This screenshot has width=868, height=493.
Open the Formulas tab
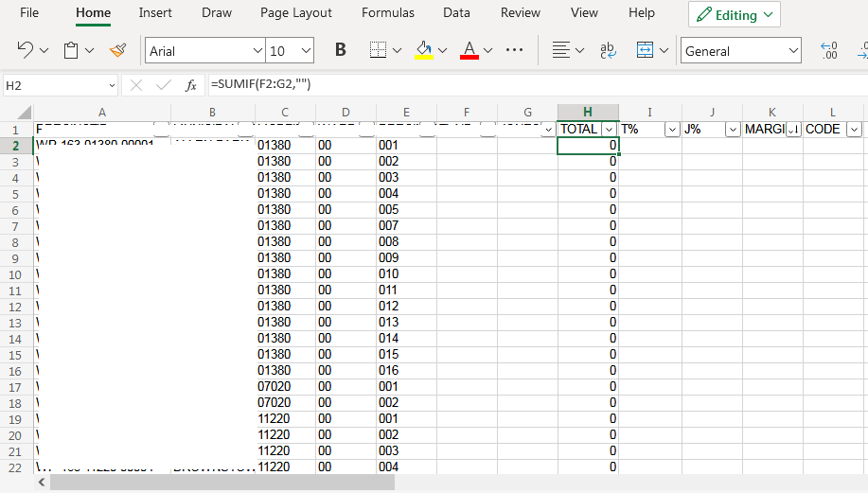[388, 12]
